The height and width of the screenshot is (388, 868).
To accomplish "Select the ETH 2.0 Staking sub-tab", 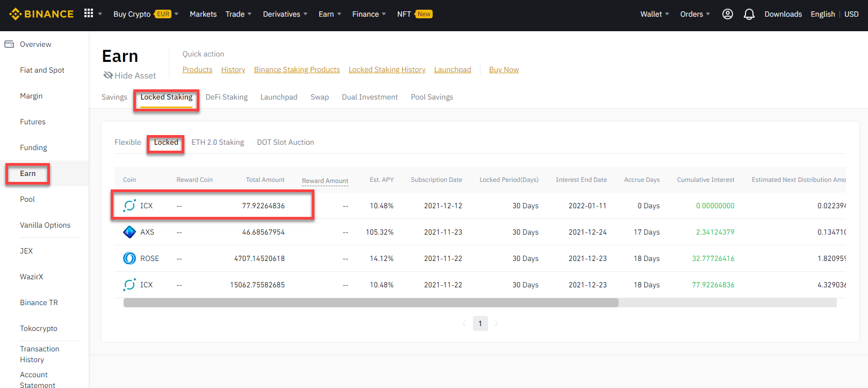I will pos(218,142).
